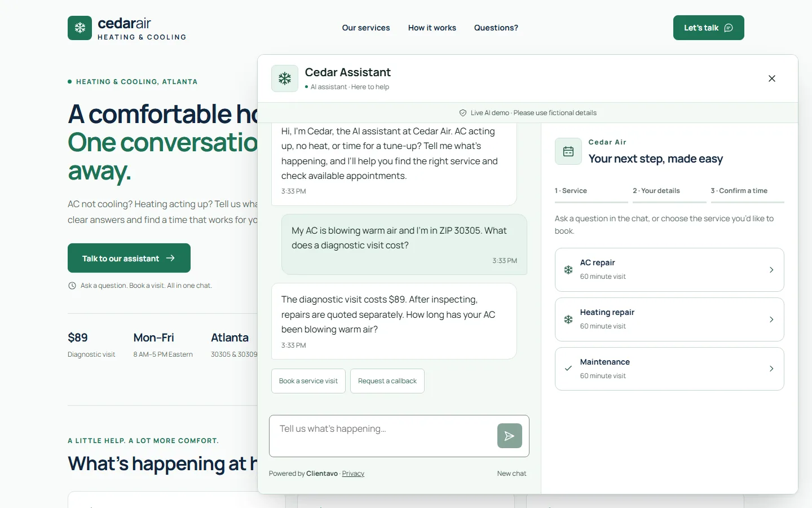
Task: Open the How it works menu item
Action: pos(432,28)
